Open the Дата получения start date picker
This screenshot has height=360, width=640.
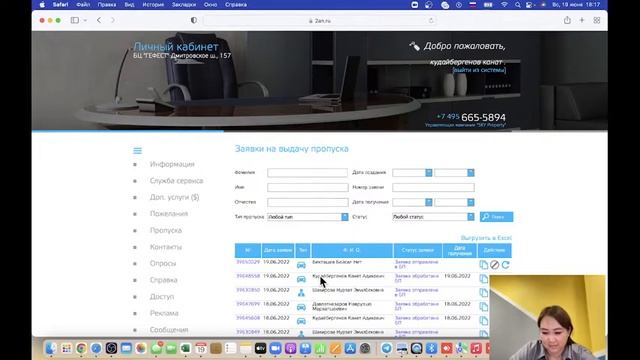click(x=429, y=202)
